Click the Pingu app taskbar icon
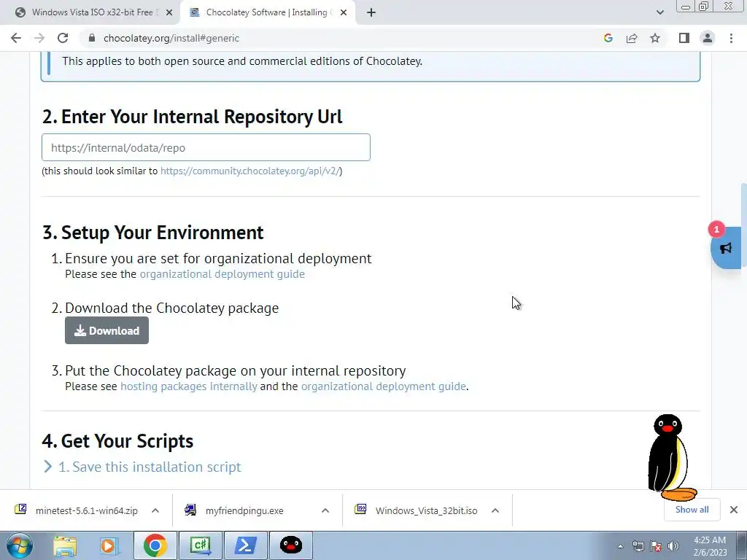Screen dimensions: 747x560 pos(291,545)
